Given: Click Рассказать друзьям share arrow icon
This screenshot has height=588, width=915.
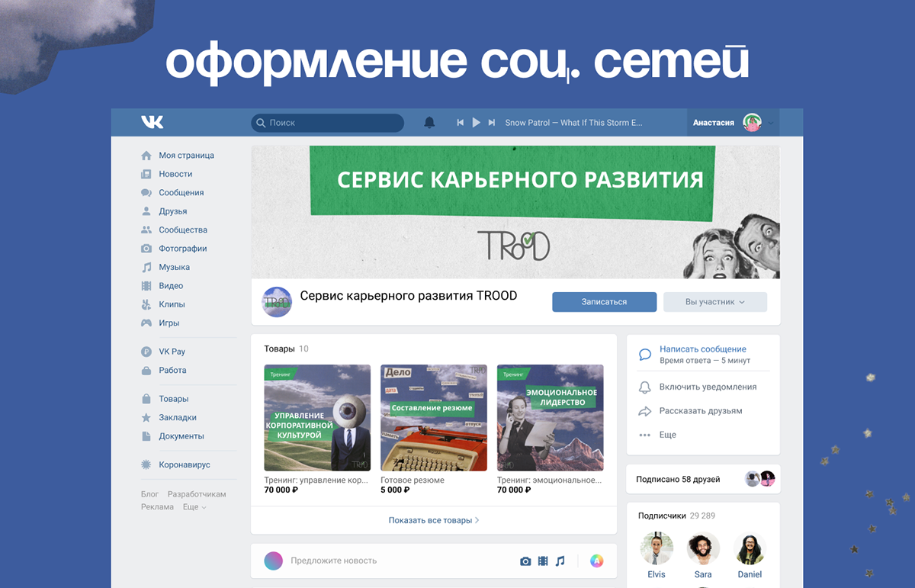Looking at the screenshot, I should pyautogui.click(x=645, y=411).
